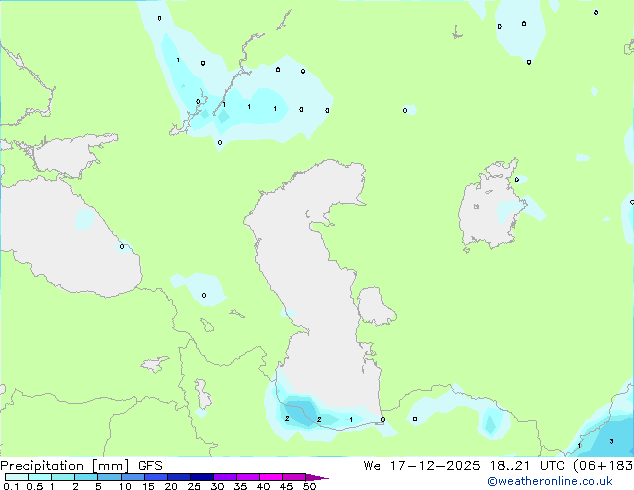Click the legend arrow tip beyond 50
The image size is (634, 490).
[317, 477]
